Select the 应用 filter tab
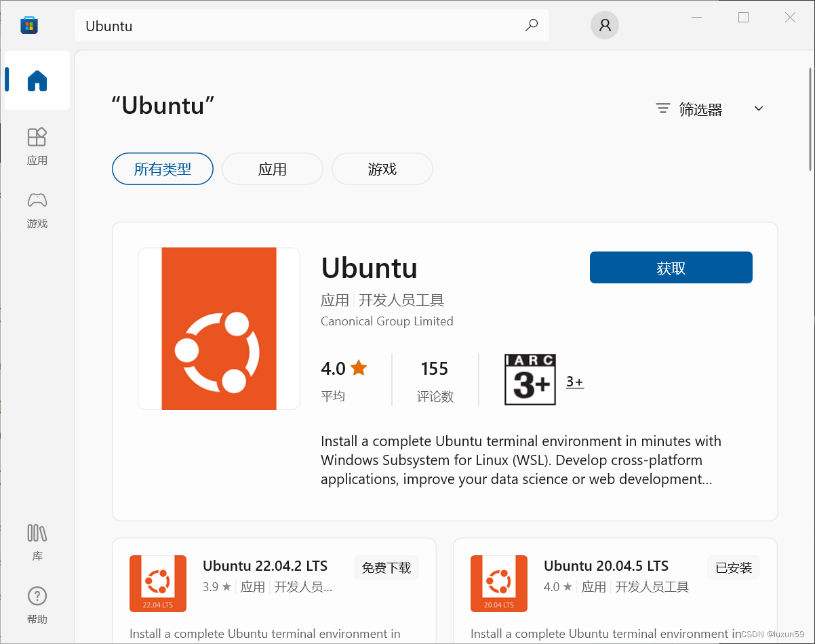This screenshot has height=644, width=815. [273, 169]
